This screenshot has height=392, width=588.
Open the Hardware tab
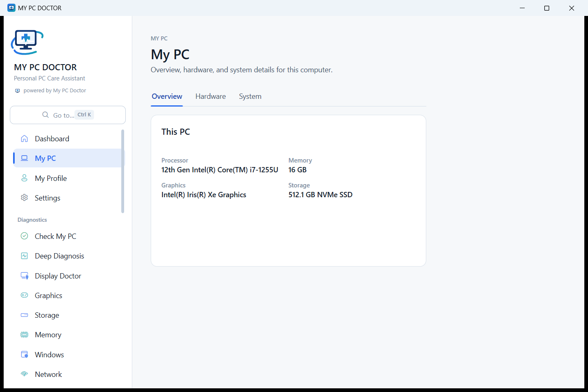click(x=211, y=96)
